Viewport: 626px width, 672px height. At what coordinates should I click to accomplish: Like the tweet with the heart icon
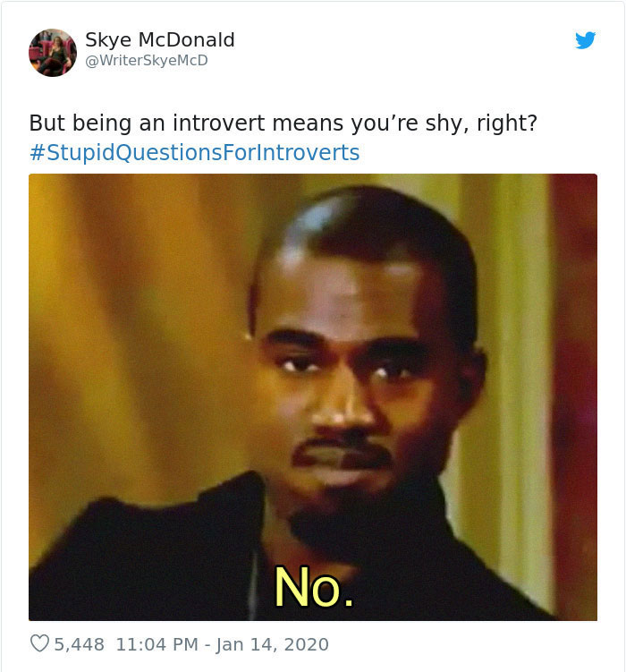tap(40, 643)
